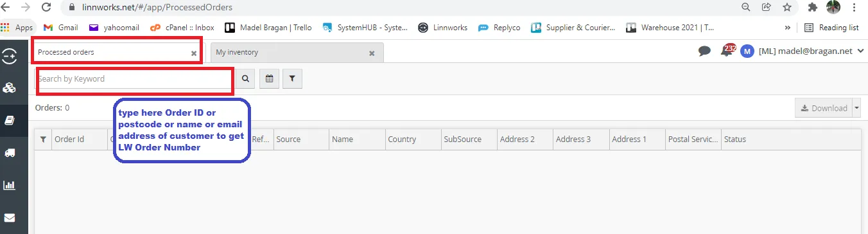Screen dimensions: 868x234
Task: Open the Madel Bragan | Trello bookmark
Action: pyautogui.click(x=268, y=28)
